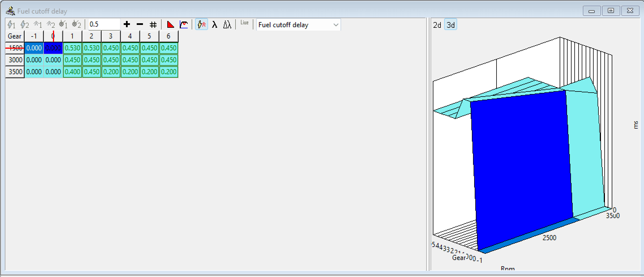
Task: Click the minus button to decrease values
Action: 140,24
